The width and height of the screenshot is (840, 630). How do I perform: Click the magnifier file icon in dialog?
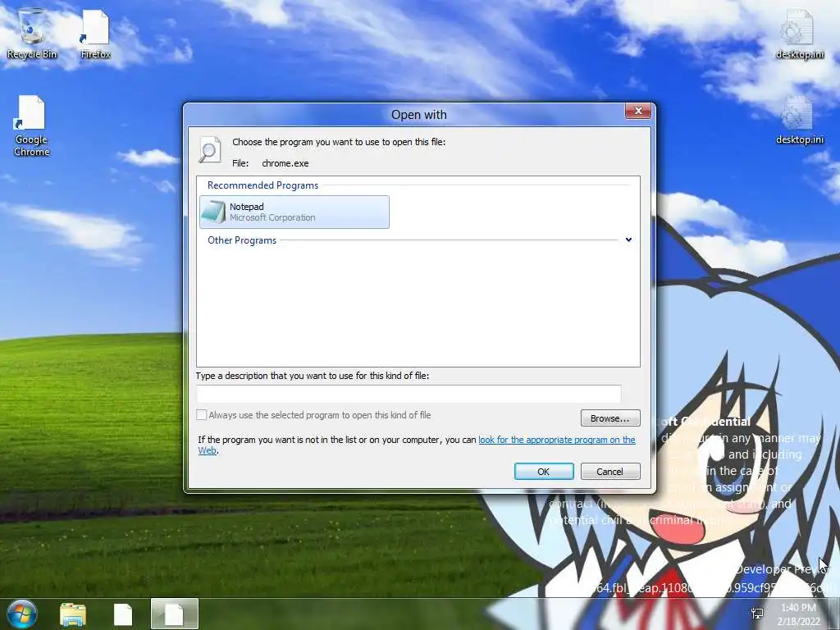pos(209,149)
